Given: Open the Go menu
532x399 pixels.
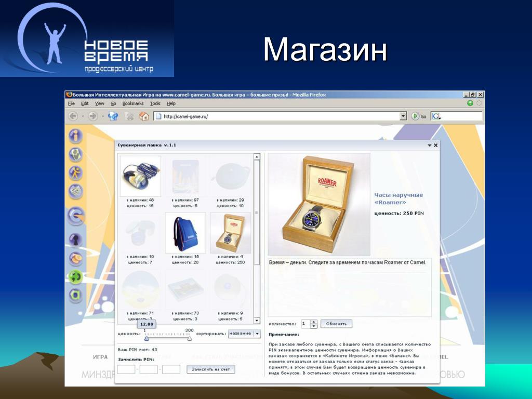Looking at the screenshot, I should point(113,103).
